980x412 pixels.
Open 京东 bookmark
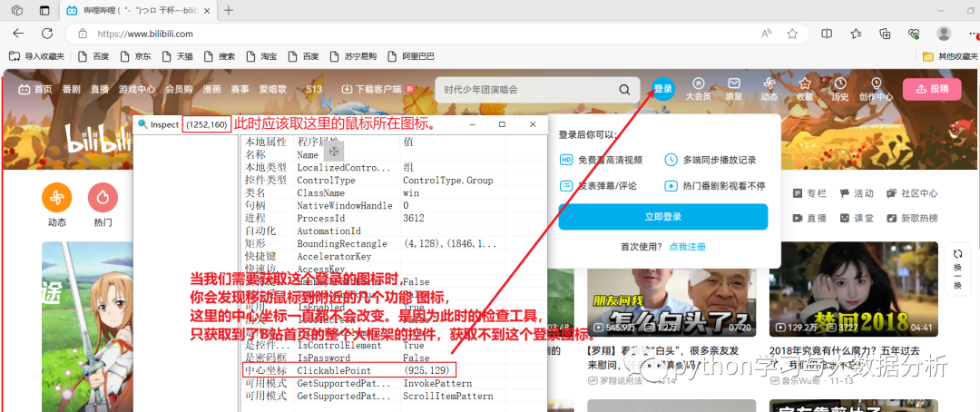click(137, 56)
